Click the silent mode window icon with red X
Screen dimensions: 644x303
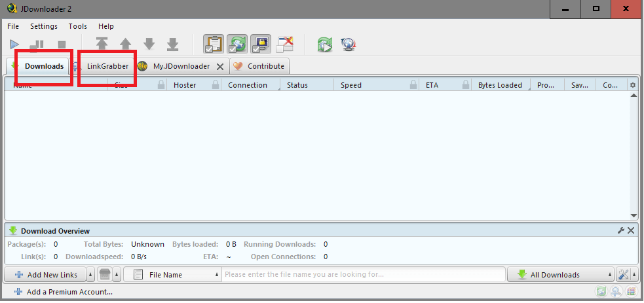coord(284,45)
